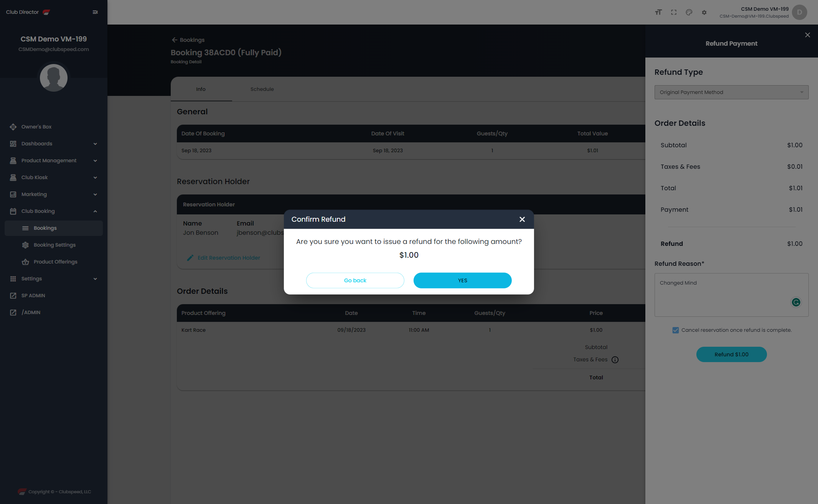Image resolution: width=818 pixels, height=504 pixels.
Task: Select Product Offerings in the sidebar
Action: (54, 262)
